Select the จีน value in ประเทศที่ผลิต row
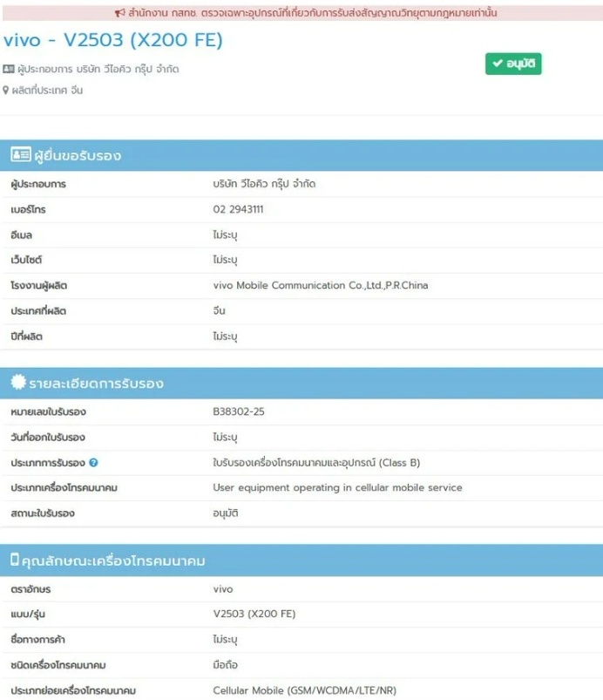This screenshot has width=603, height=700. pyautogui.click(x=219, y=310)
